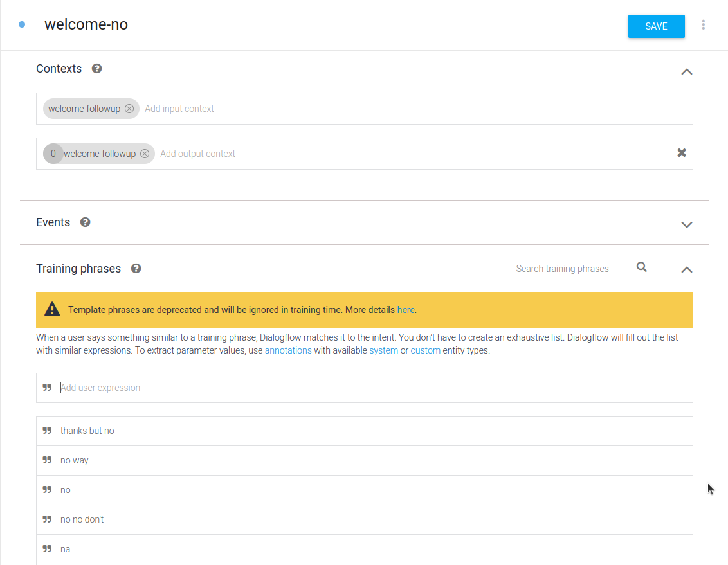Click the Contexts help question icon
This screenshot has width=728, height=565.
click(97, 69)
